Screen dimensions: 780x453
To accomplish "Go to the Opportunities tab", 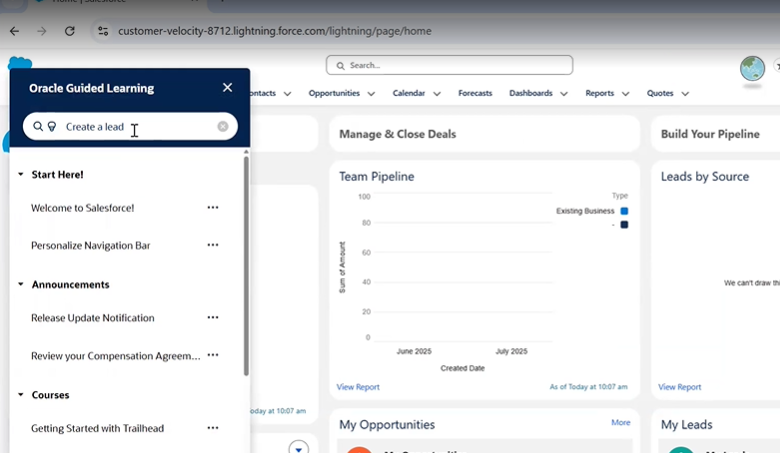I will pyautogui.click(x=334, y=93).
